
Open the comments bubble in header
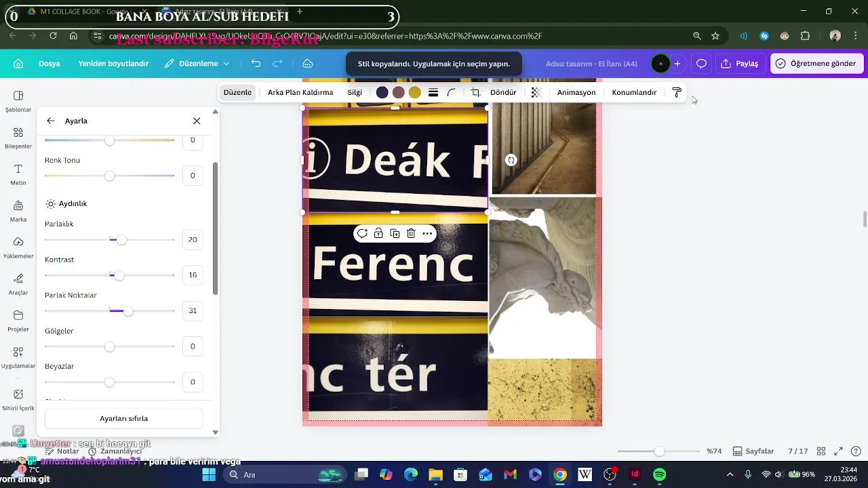(701, 64)
